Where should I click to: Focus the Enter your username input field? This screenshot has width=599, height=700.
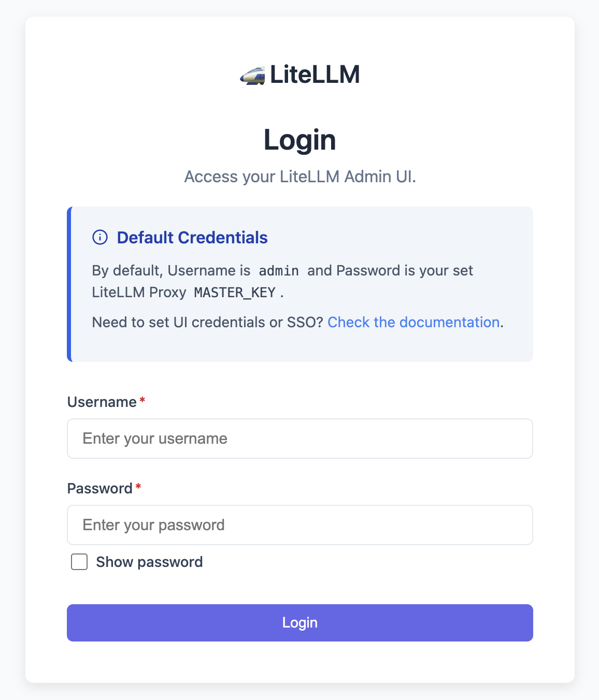pyautogui.click(x=299, y=439)
